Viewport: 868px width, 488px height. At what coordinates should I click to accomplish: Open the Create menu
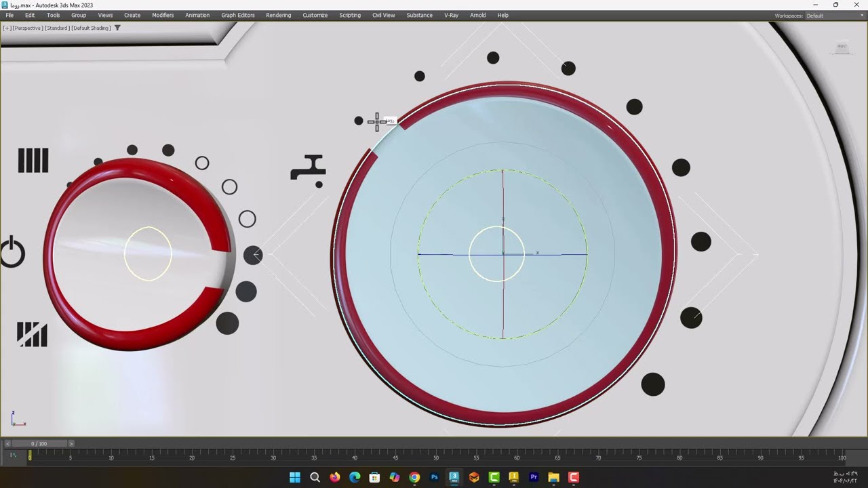(132, 15)
